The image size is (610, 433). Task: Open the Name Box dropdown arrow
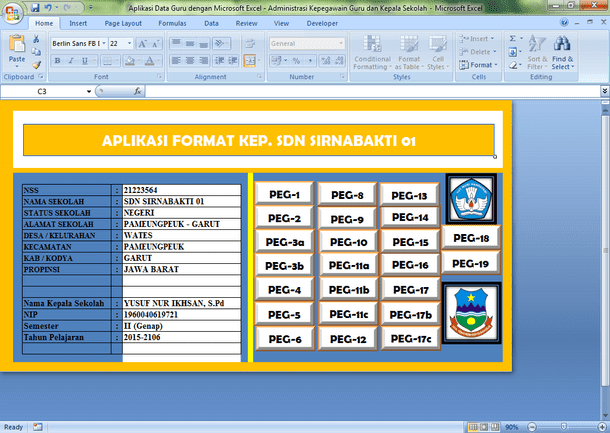pyautogui.click(x=89, y=91)
